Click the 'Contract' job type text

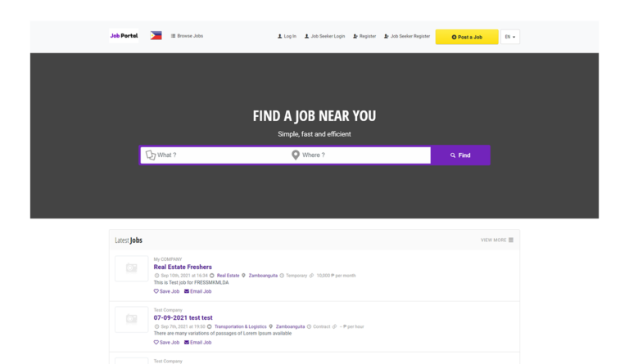(x=321, y=326)
